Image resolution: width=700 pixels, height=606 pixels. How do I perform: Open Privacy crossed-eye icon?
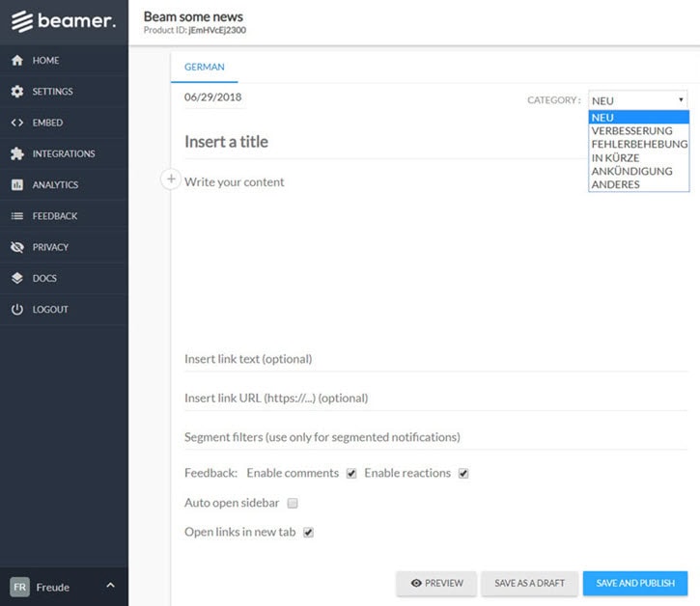coord(16,247)
